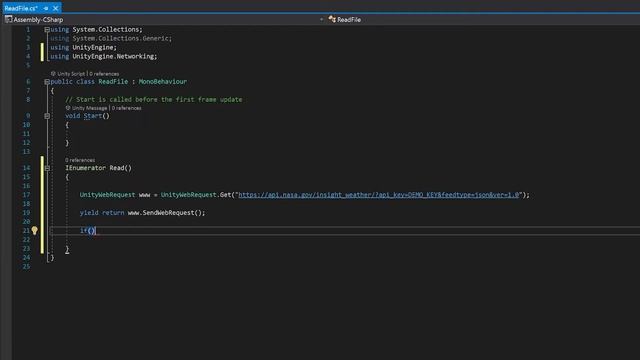The height and width of the screenshot is (360, 640).
Task: Click '0 references' above ReadFile class
Action: click(x=104, y=74)
